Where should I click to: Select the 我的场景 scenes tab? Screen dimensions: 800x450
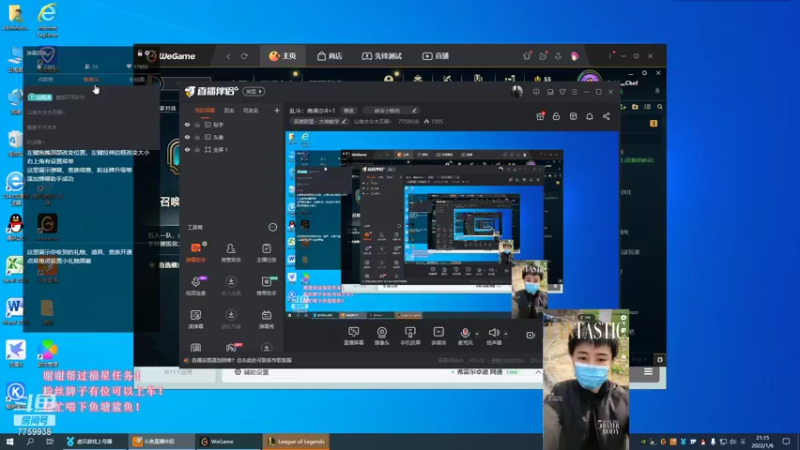pos(205,110)
